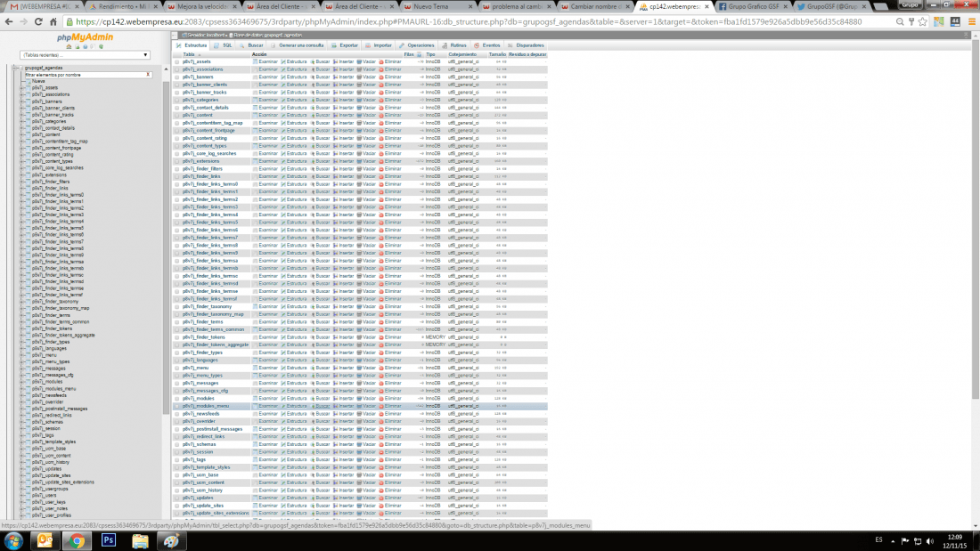The width and height of the screenshot is (980, 551).
Task: Expand p8v7j_content in the navigation tree
Action: (23, 134)
